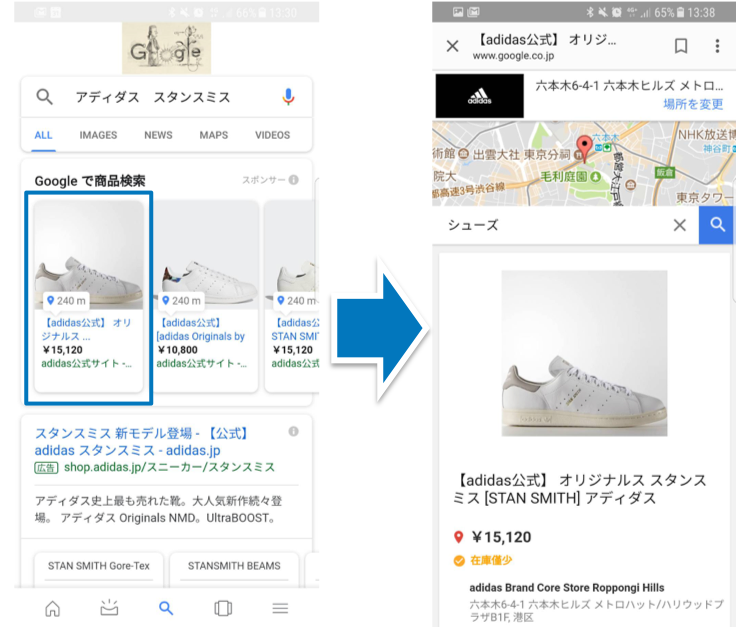Tap the 240 m location pin on the first card
The height and width of the screenshot is (627, 750).
click(x=66, y=301)
